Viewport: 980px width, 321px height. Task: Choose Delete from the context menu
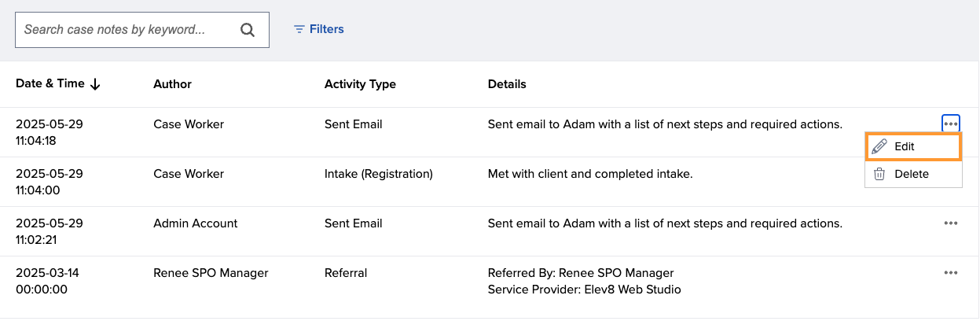pyautogui.click(x=913, y=174)
